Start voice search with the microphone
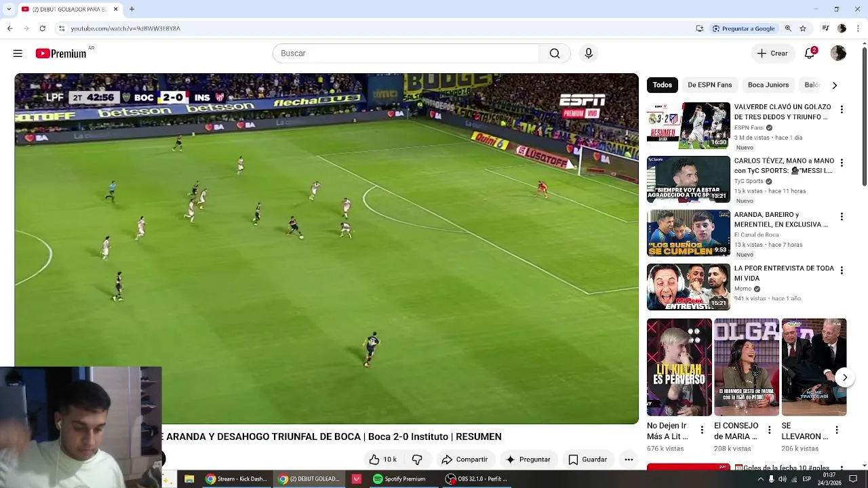 click(589, 54)
